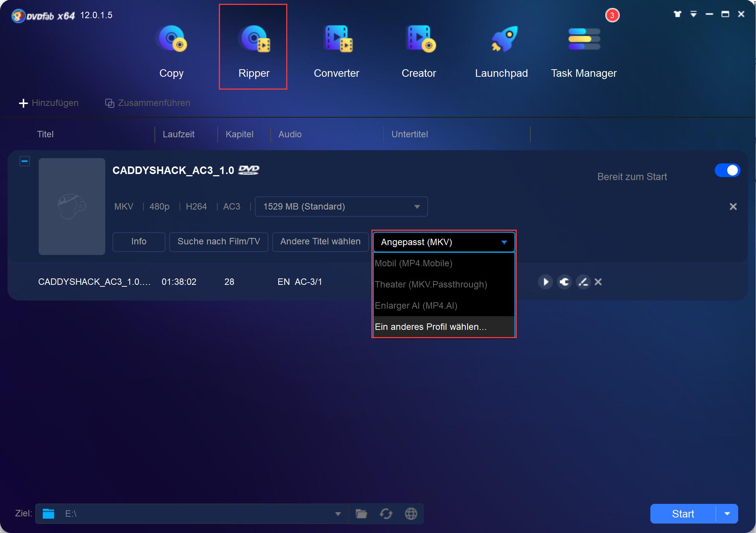Viewport: 756px width, 533px height.
Task: Remove the title row with small X
Action: [598, 282]
